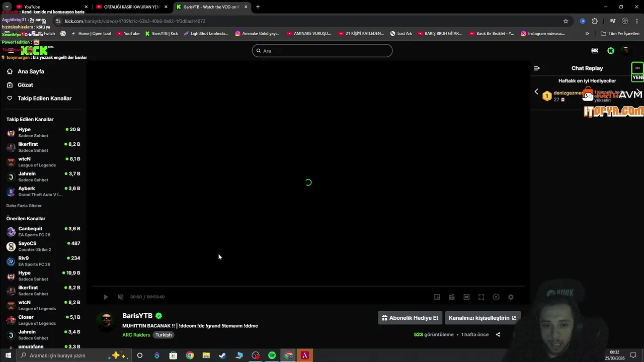
Task: Open the 'Lost Ark' bookmark
Action: [x=401, y=34]
